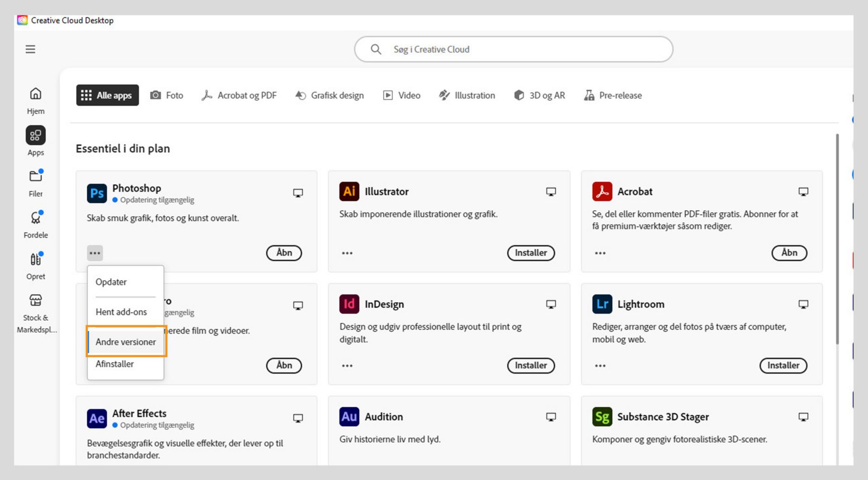Select Andre versioner from the menu
Viewport: 868px width, 480px height.
126,342
